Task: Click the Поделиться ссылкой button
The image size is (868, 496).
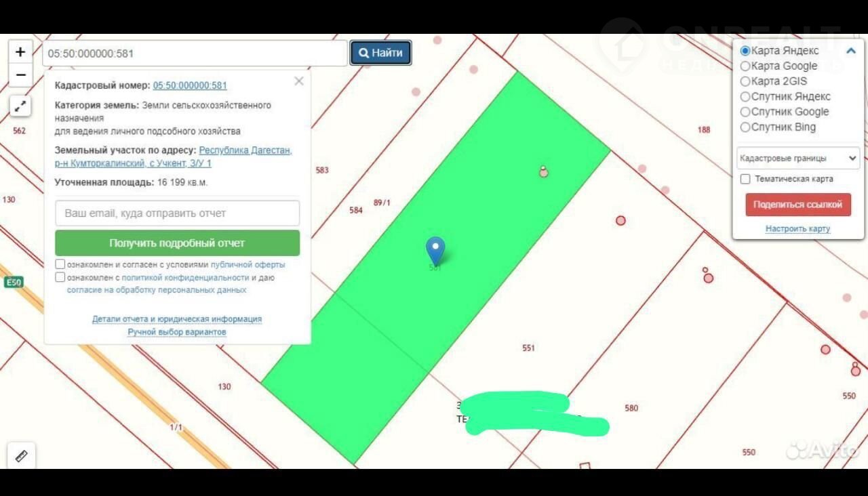Action: [x=797, y=205]
